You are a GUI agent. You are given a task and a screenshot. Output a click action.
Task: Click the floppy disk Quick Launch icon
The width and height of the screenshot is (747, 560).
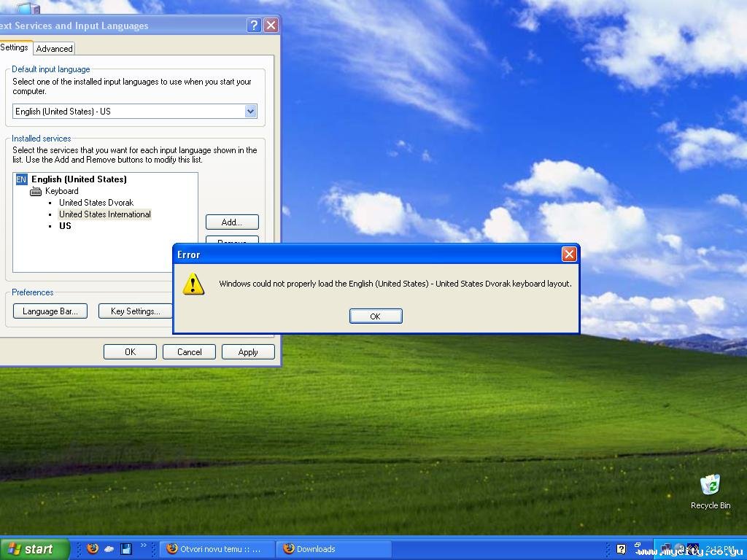click(x=126, y=549)
